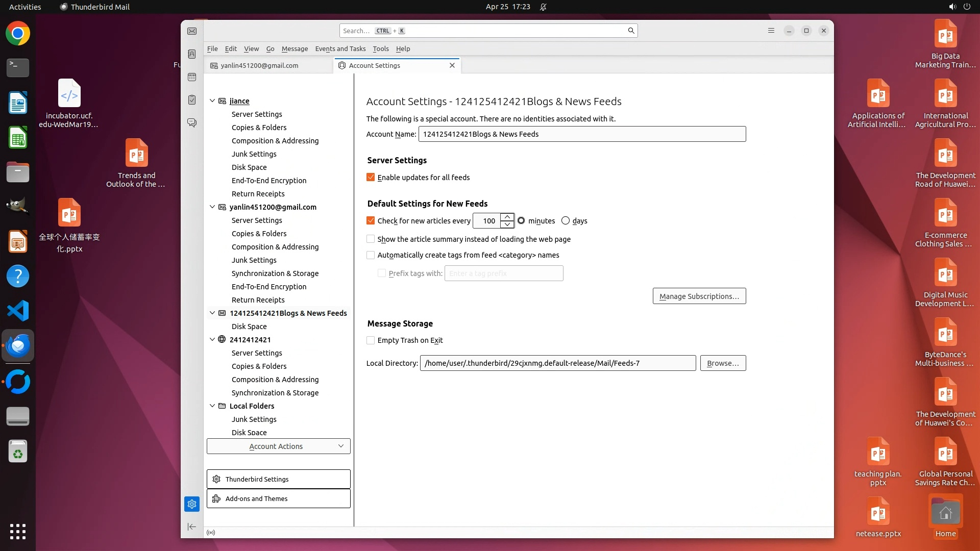Open the Mail space icon
The image size is (980, 551).
click(192, 31)
